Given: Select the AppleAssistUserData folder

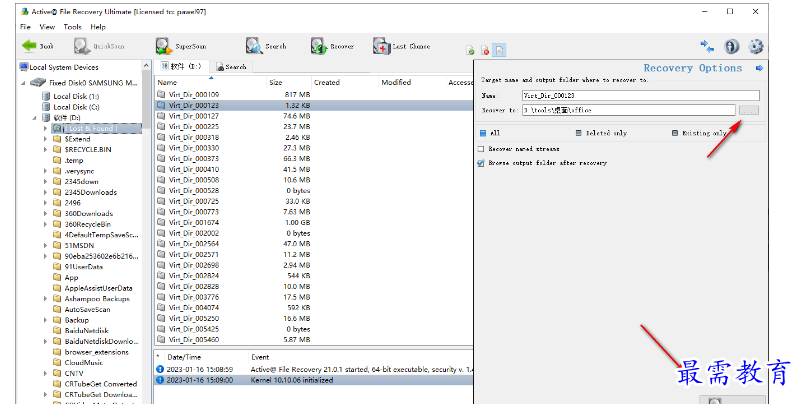Looking at the screenshot, I should (x=98, y=288).
